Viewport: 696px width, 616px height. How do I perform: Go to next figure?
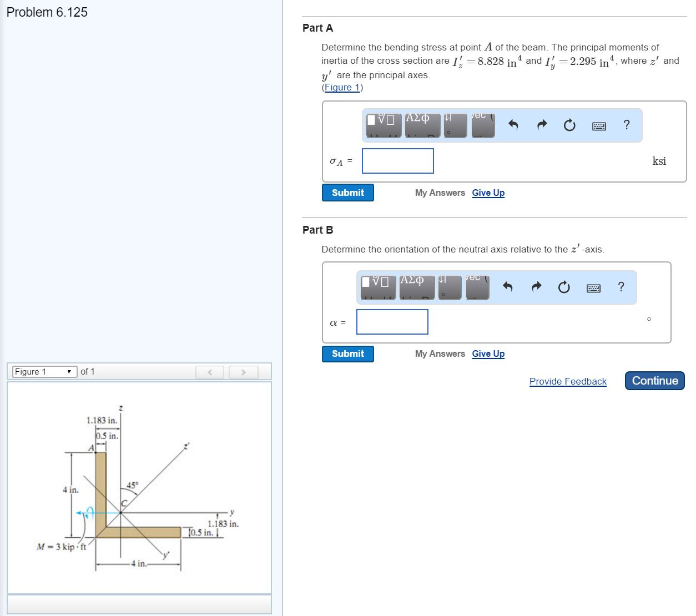coord(243,372)
